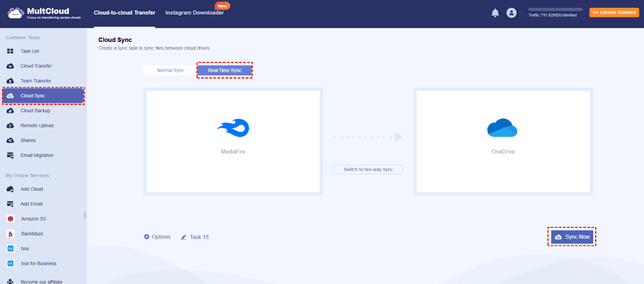Viewport: 644px width, 284px height.
Task: Click the traffic usage progress bar
Action: point(555,9)
